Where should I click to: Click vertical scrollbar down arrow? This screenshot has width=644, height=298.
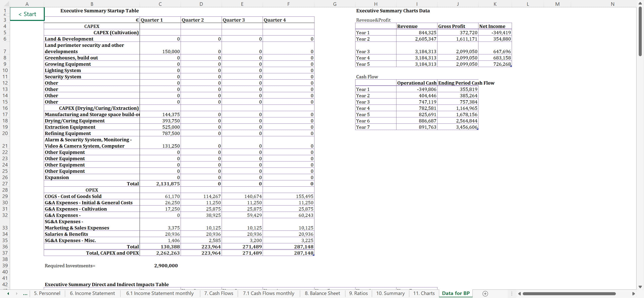pos(640,287)
